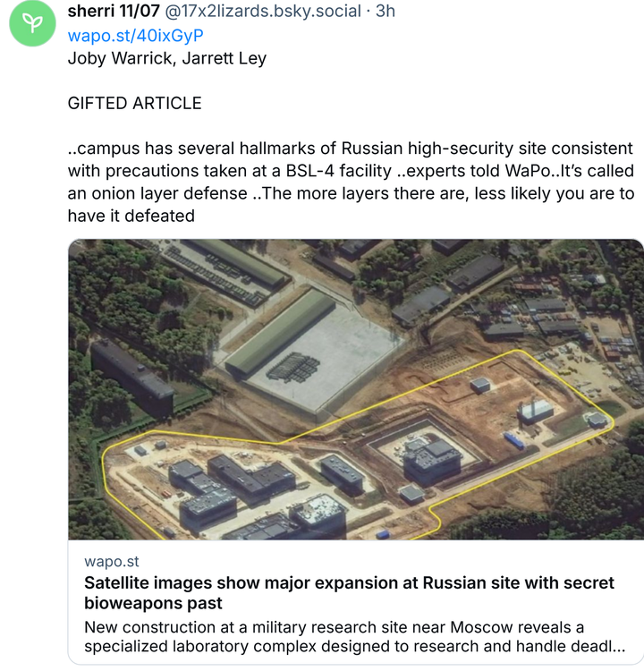Screen dimensions: 644x671
Task: Click the card description about new construction
Action: 354,635
